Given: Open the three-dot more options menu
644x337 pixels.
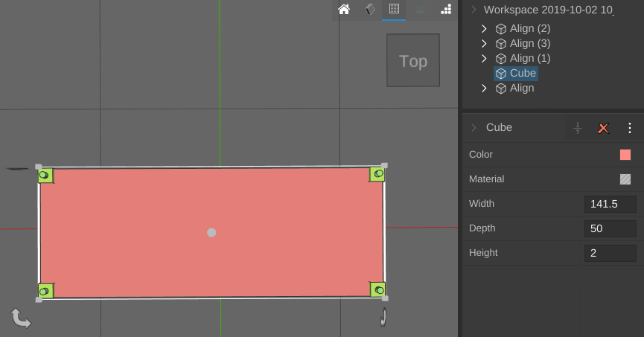Looking at the screenshot, I should coord(630,128).
